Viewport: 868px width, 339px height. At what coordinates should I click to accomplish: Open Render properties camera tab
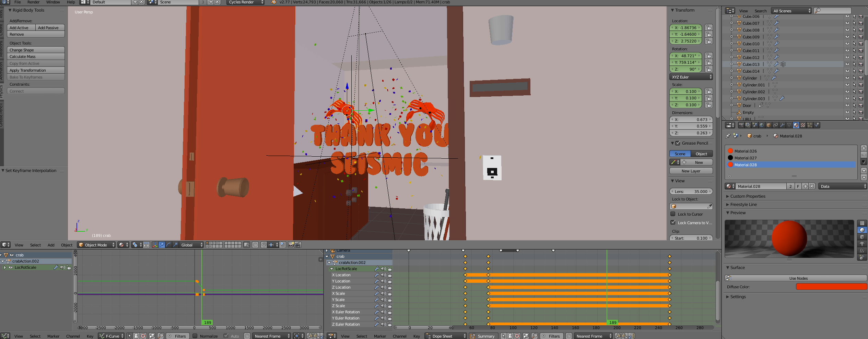741,125
